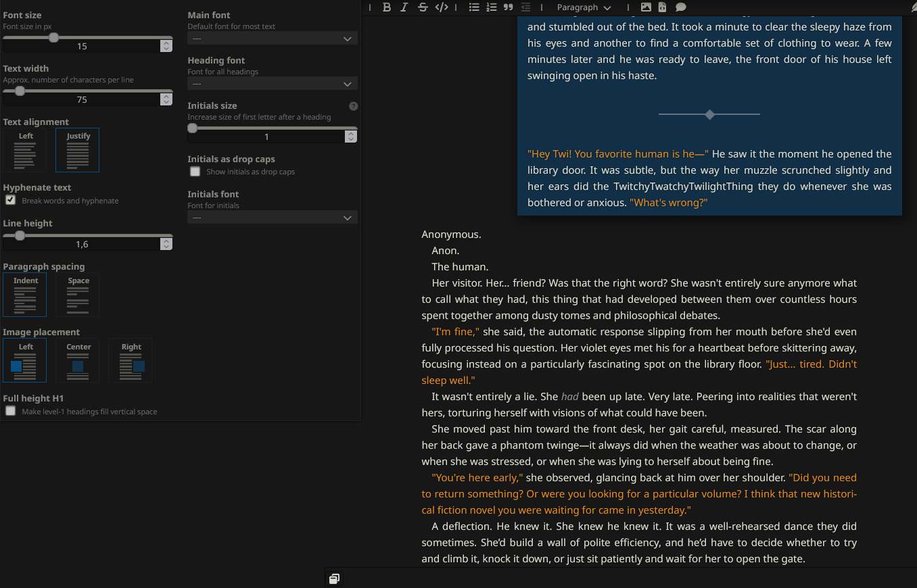Toggle bold formatting in editor toolbar
Viewport: 917px width, 588px height.
coord(387,7)
